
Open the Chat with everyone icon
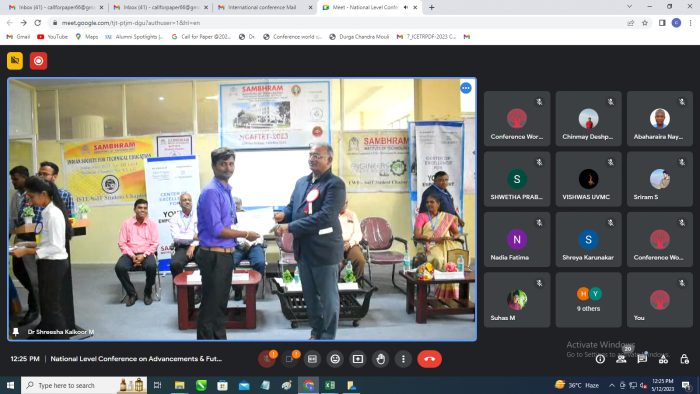[642, 359]
